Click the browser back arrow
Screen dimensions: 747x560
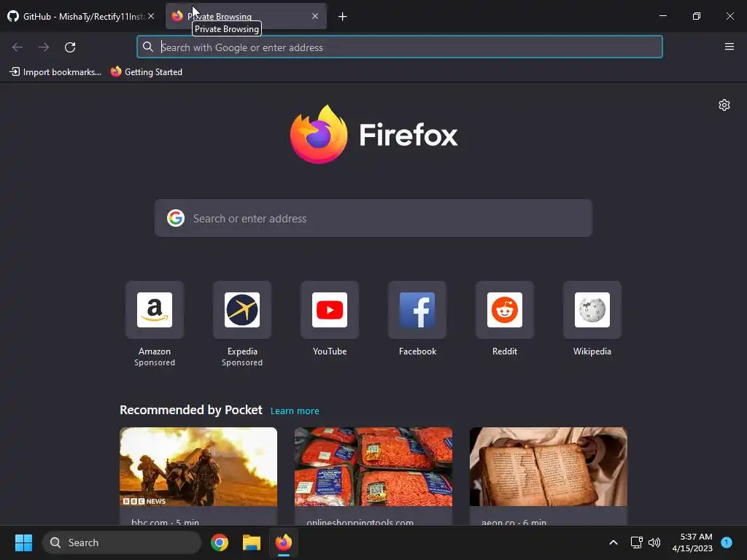pos(18,47)
